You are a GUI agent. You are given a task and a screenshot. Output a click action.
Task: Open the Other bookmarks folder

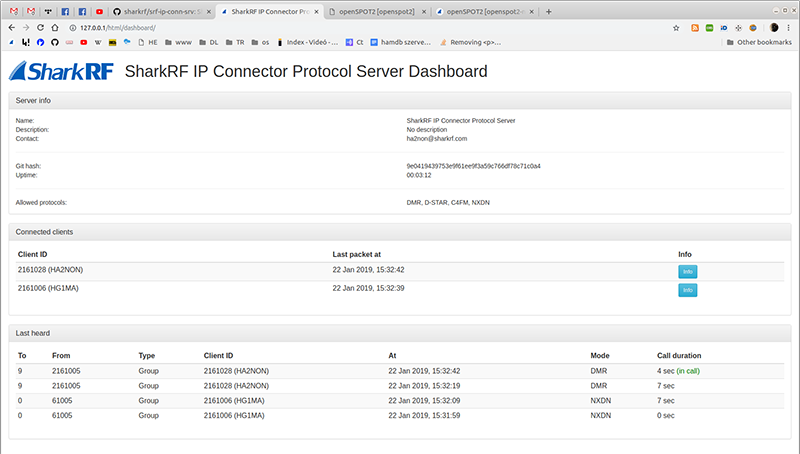coord(759,42)
